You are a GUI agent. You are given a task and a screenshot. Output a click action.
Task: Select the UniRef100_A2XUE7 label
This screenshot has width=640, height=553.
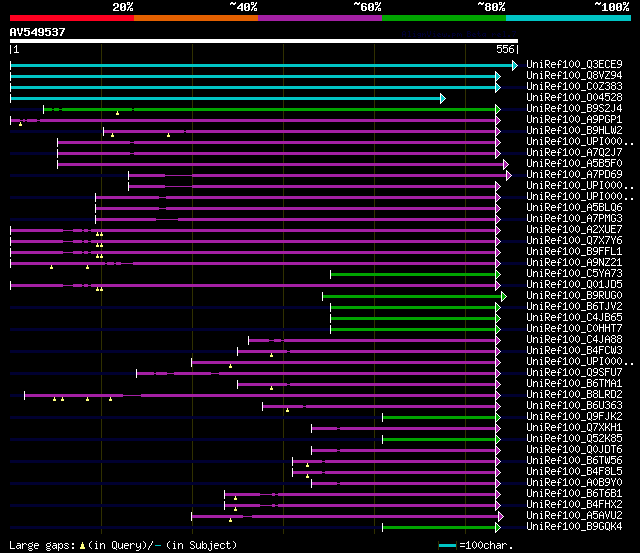574,230
